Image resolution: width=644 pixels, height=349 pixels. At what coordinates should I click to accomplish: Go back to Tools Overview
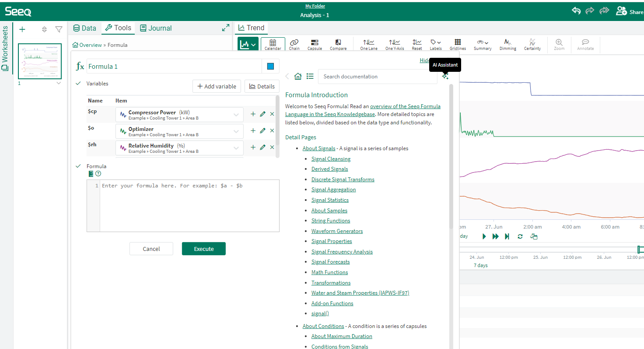pos(87,45)
